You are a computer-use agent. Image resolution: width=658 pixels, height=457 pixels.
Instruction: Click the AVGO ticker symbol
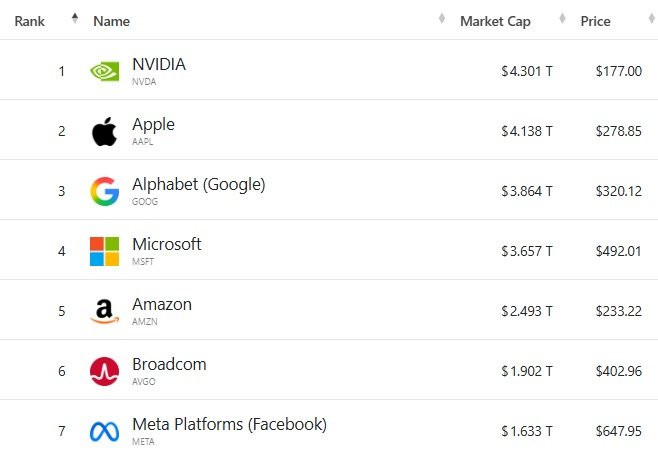[143, 382]
